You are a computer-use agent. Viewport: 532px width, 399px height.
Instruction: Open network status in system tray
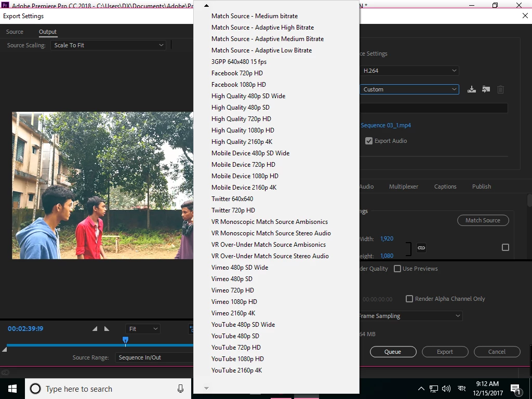[x=434, y=389]
